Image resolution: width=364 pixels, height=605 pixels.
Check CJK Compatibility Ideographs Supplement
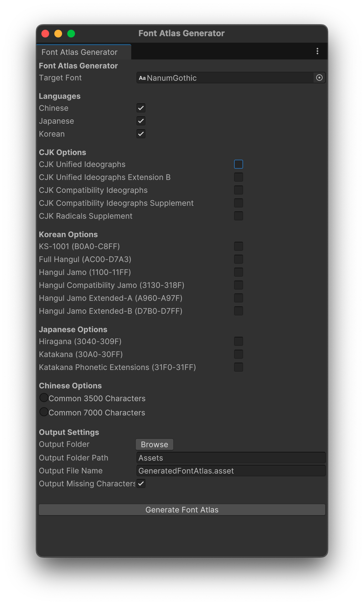[239, 203]
